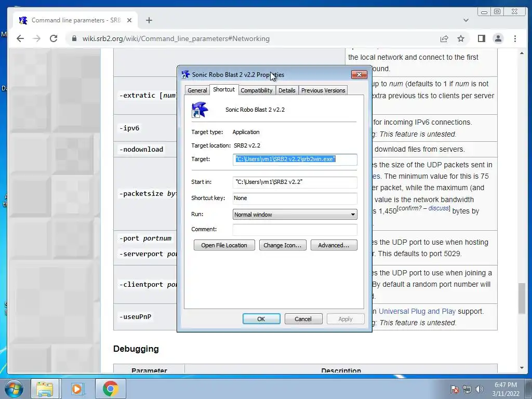Screen dimensions: 532x399
Task: Click Chrome forward arrow button
Action: pos(37,38)
